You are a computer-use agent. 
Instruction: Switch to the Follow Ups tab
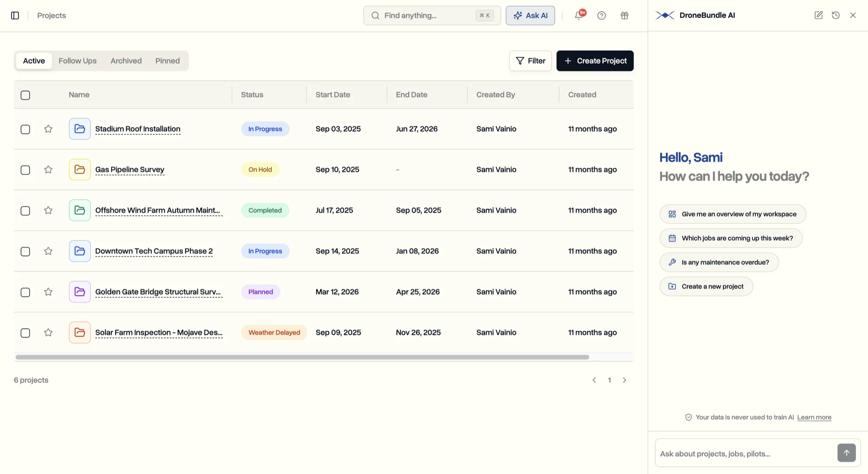point(78,61)
